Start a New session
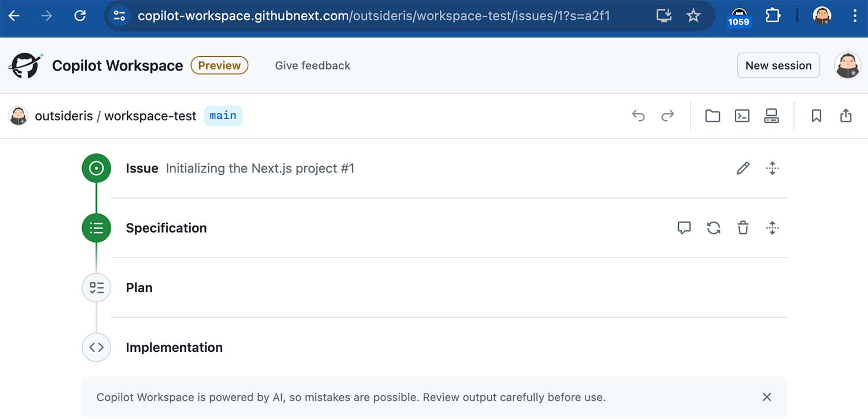 (x=778, y=65)
